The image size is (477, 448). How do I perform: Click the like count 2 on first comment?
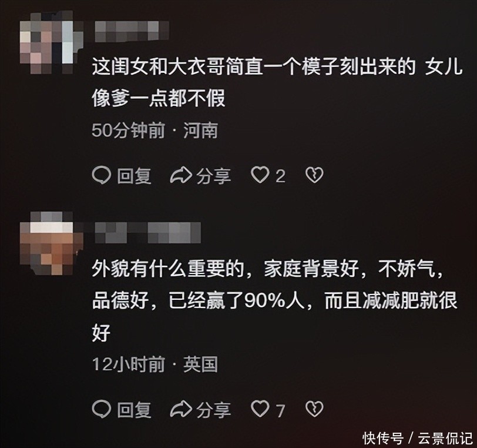click(x=280, y=176)
